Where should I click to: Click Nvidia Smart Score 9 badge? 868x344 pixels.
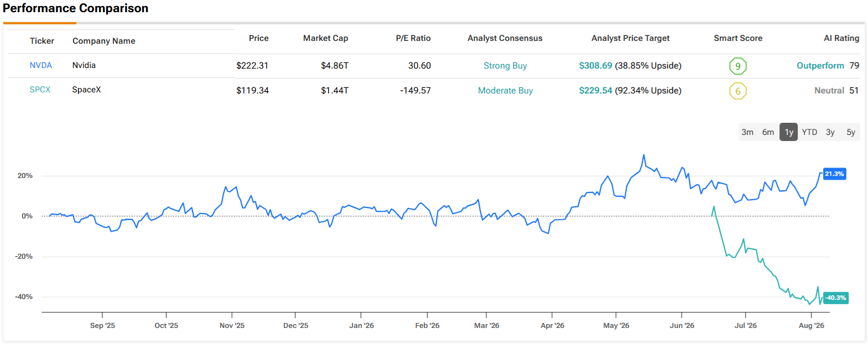(x=738, y=66)
